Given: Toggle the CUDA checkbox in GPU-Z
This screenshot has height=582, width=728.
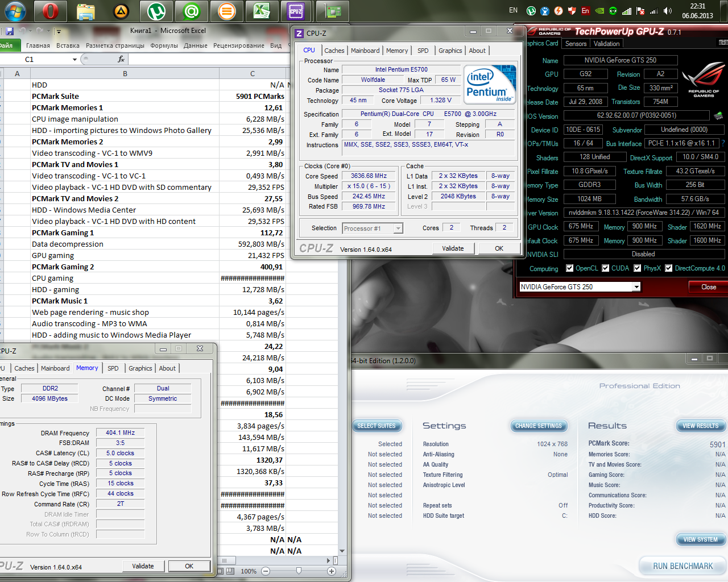Looking at the screenshot, I should pos(606,268).
